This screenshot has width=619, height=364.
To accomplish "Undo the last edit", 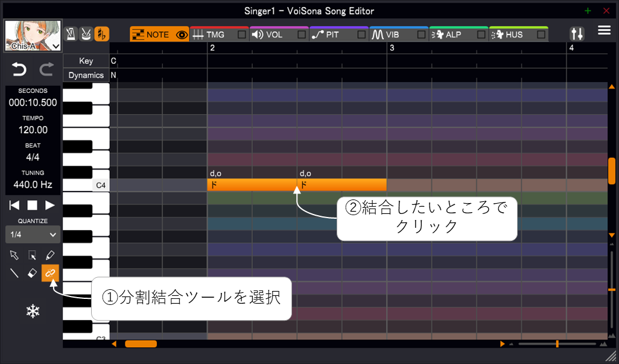I will [x=19, y=69].
